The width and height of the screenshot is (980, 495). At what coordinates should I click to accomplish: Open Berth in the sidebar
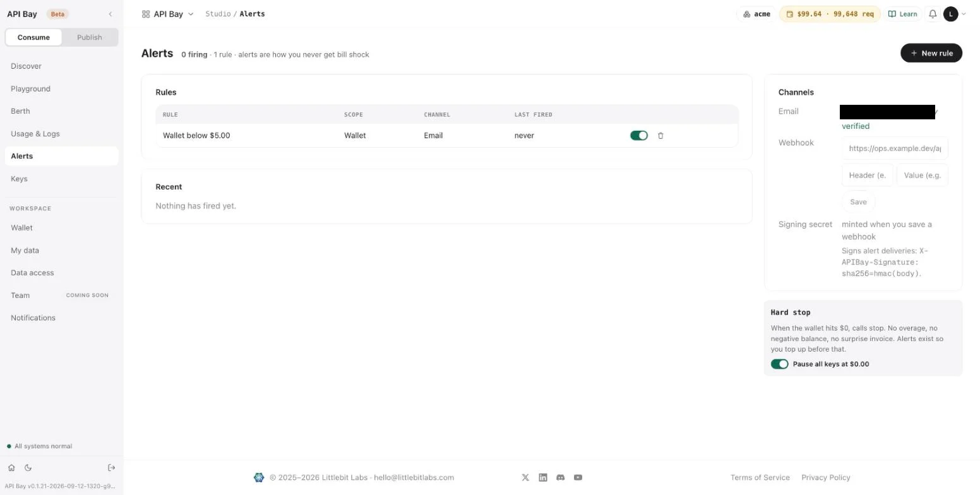[x=61, y=111]
